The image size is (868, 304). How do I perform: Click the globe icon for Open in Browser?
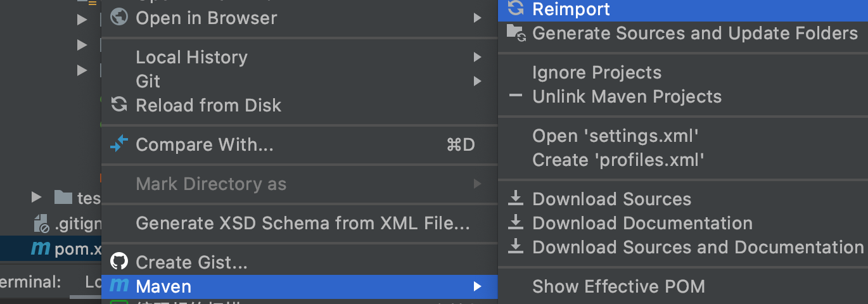point(119,17)
